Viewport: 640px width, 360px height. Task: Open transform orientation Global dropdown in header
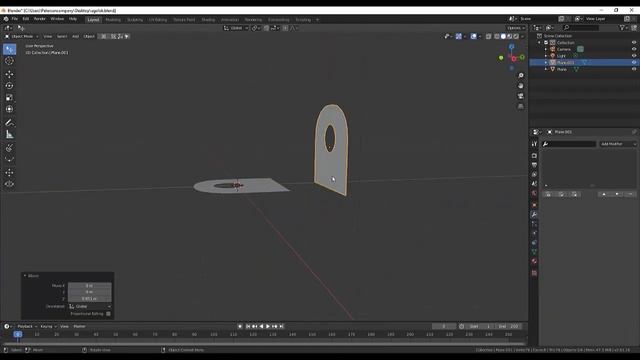click(236, 28)
